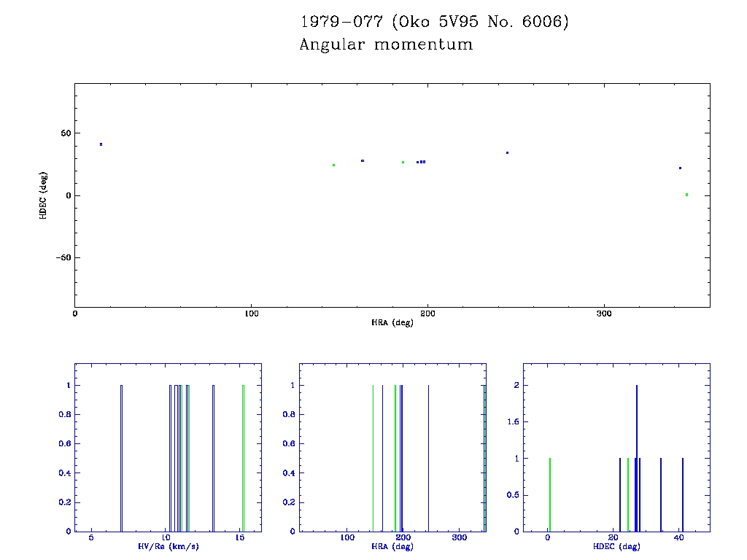Click the vertical "HDEC (deg)" label of the top plot

coord(43,195)
